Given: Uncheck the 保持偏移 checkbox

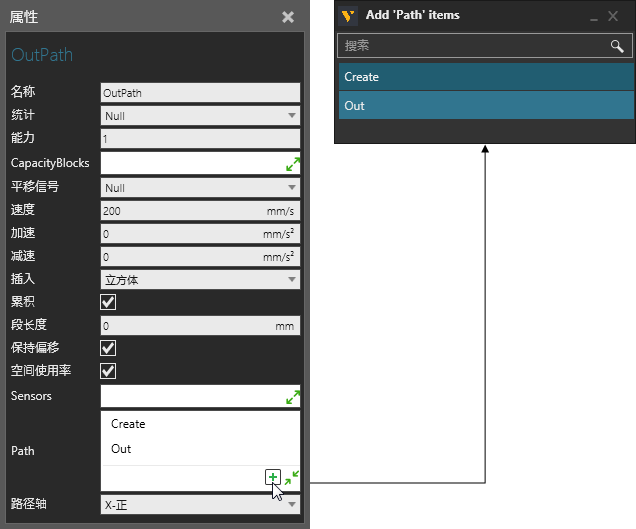Looking at the screenshot, I should [x=109, y=348].
